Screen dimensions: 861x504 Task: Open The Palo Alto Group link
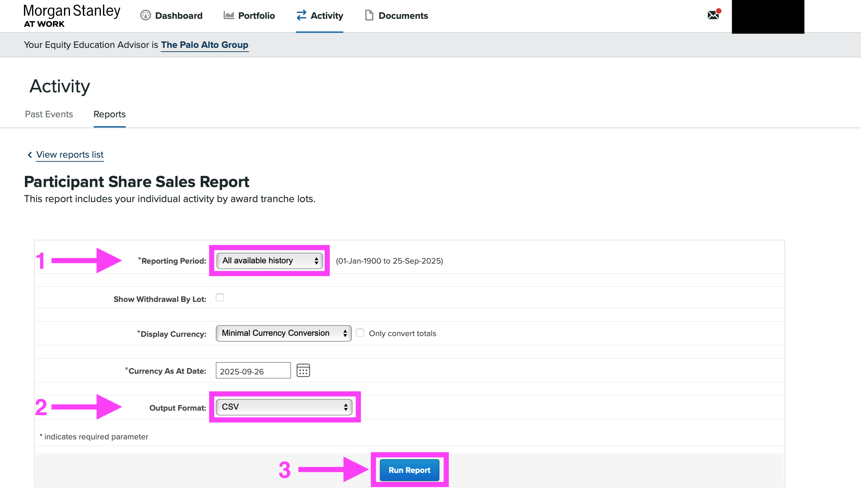(x=204, y=45)
